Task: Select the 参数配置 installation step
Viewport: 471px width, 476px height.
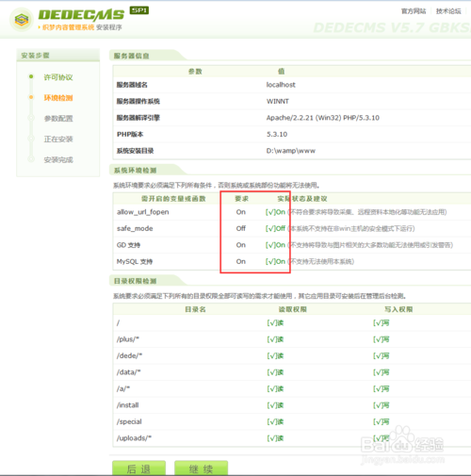Action: coord(58,119)
